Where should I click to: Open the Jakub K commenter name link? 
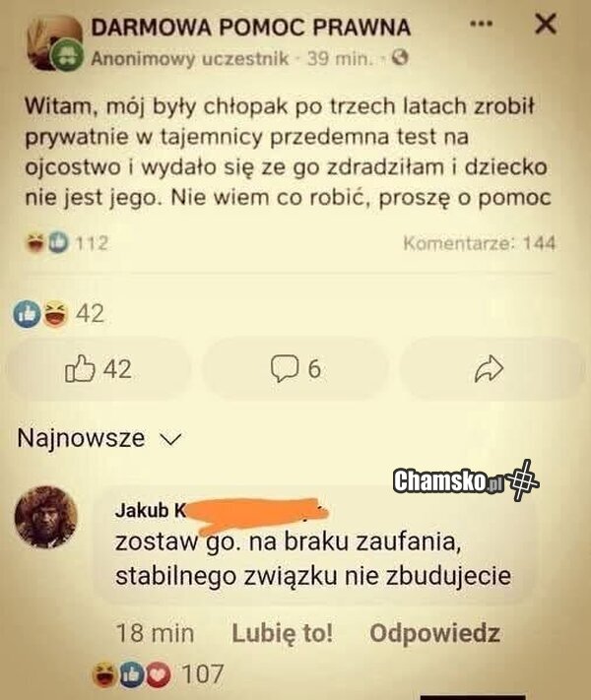(151, 510)
